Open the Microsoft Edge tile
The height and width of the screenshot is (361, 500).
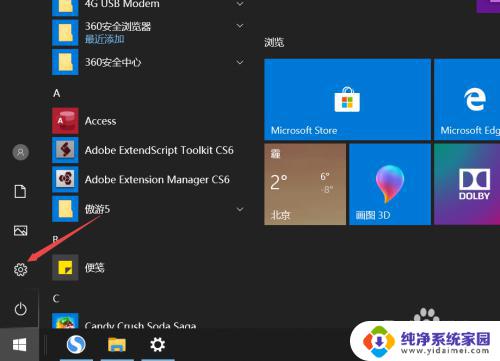tap(467, 99)
